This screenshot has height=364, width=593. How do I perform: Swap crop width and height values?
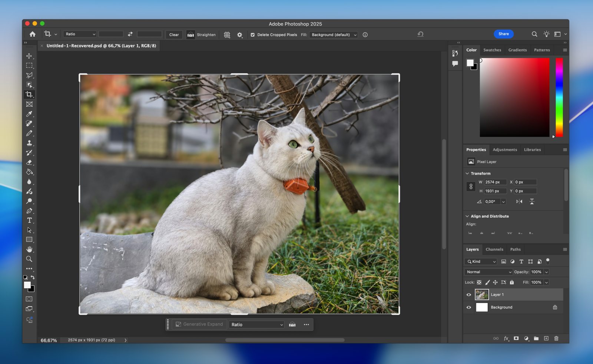tap(130, 34)
